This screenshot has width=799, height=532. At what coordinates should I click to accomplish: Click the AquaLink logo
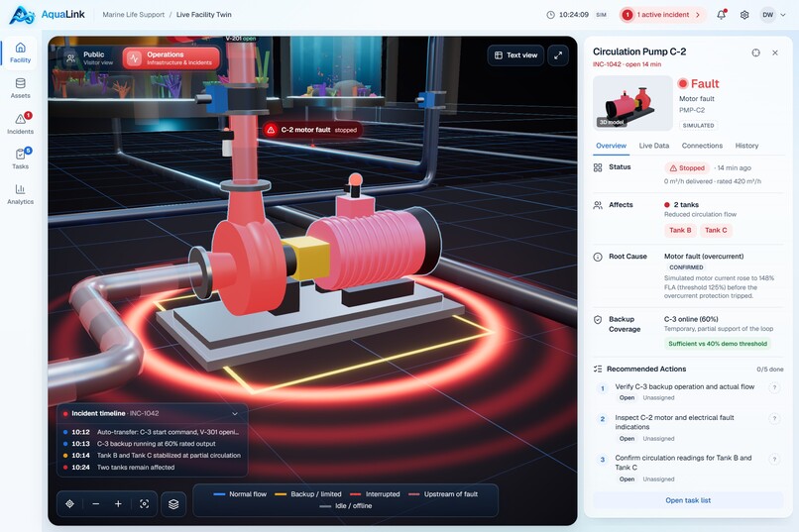pos(48,15)
